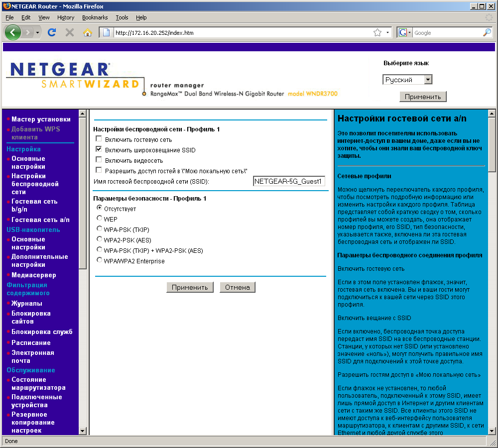Check Разрешить доступ гостей в локальную сеть
This screenshot has height=448, width=498.
click(99, 170)
